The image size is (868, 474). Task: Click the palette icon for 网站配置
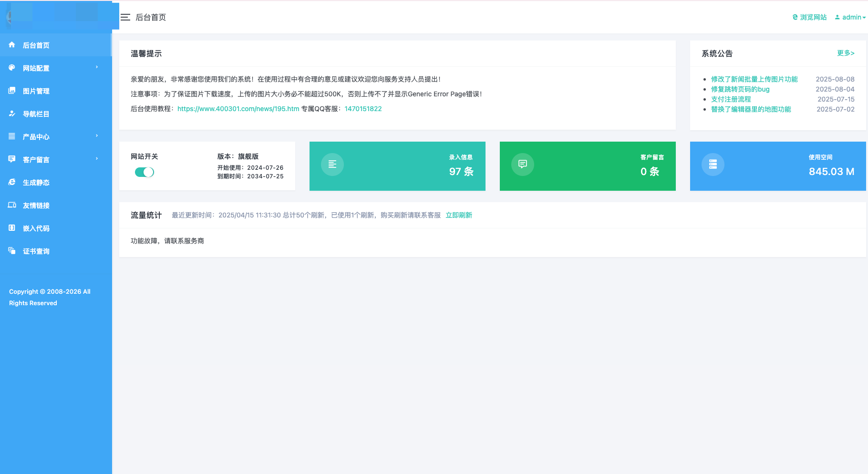[12, 68]
